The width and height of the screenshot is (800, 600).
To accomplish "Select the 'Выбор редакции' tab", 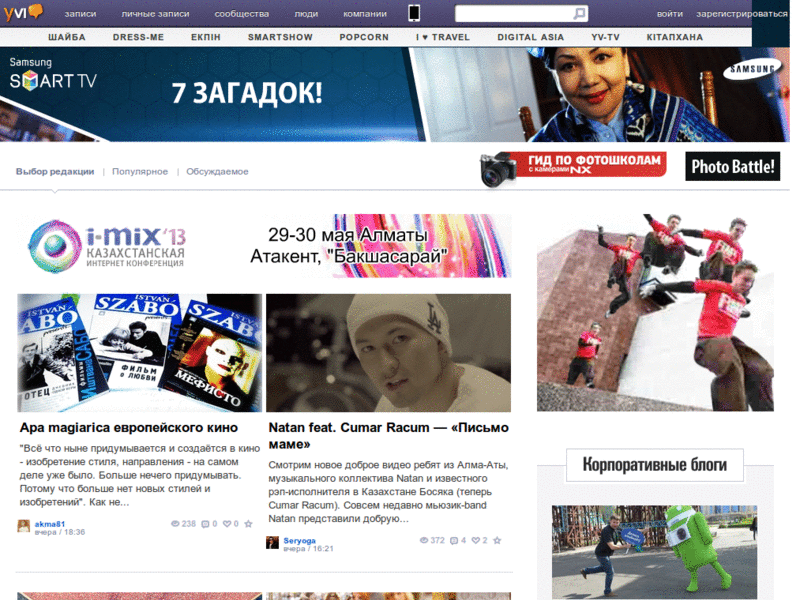I will [55, 171].
